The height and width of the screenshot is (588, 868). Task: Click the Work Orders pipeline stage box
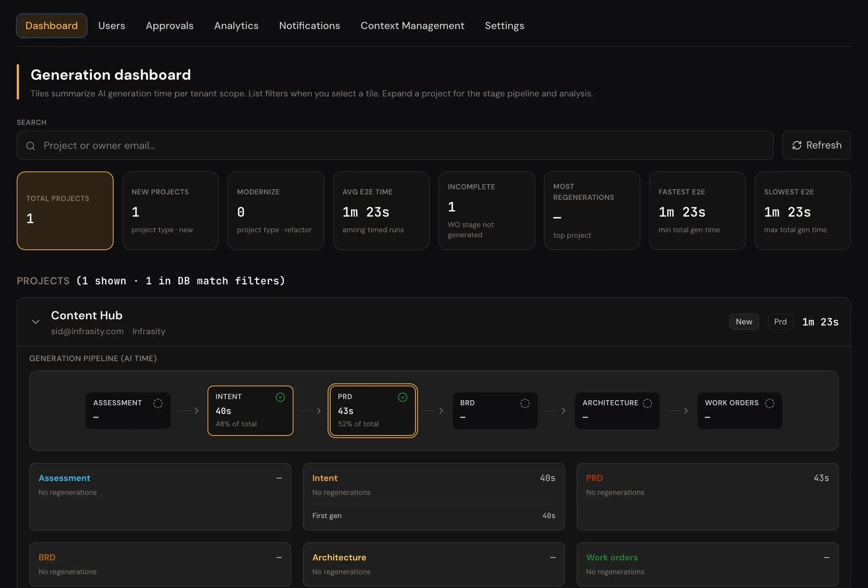tap(740, 411)
